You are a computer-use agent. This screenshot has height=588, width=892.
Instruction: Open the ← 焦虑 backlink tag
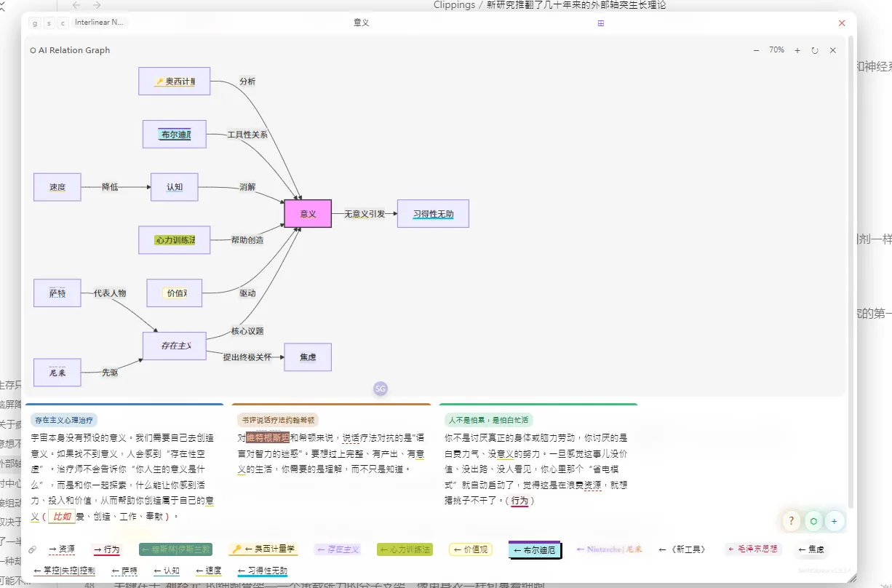[811, 549]
